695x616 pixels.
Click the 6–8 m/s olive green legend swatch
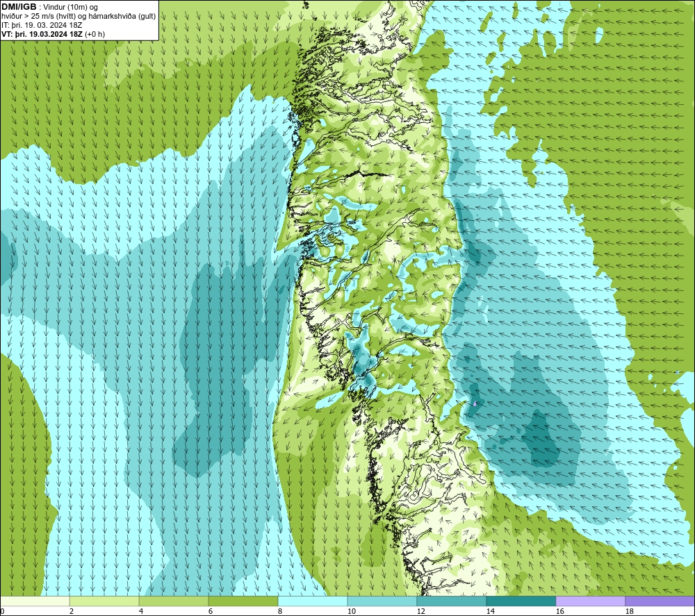click(x=243, y=601)
